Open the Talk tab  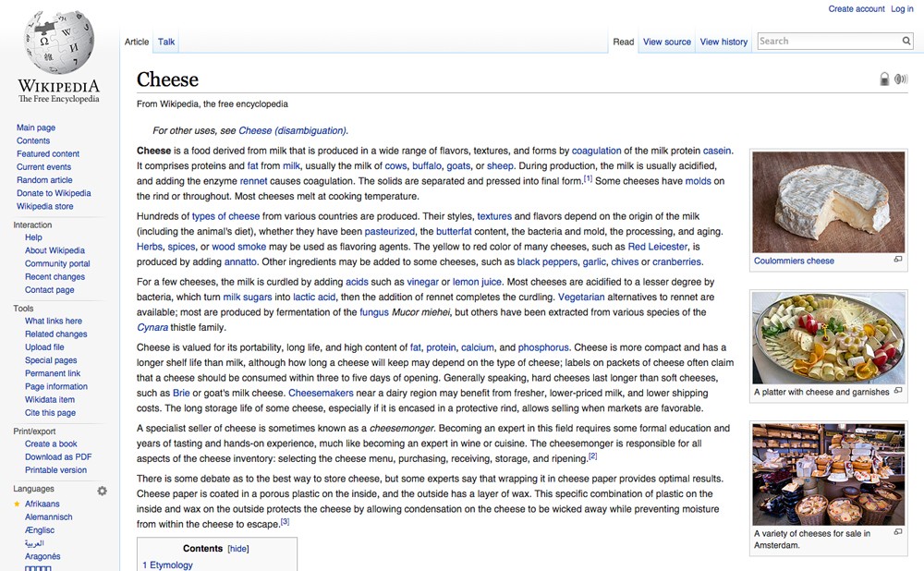(166, 42)
